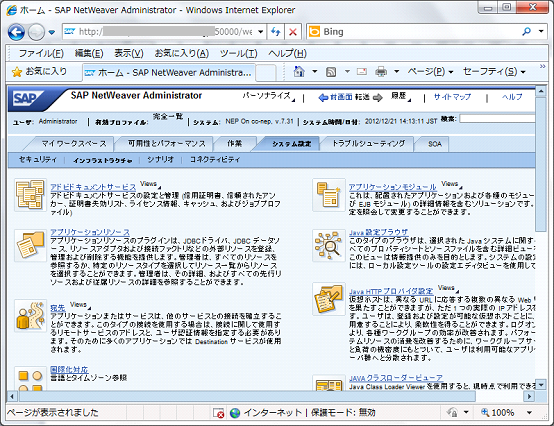The image size is (554, 426).
Task: Click the IE back navigation button
Action: [x=16, y=32]
